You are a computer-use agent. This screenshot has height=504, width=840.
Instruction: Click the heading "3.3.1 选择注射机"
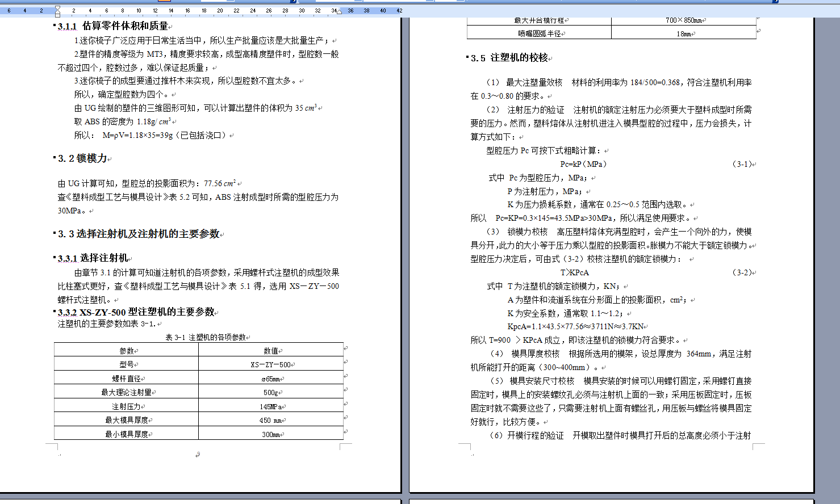(93, 258)
